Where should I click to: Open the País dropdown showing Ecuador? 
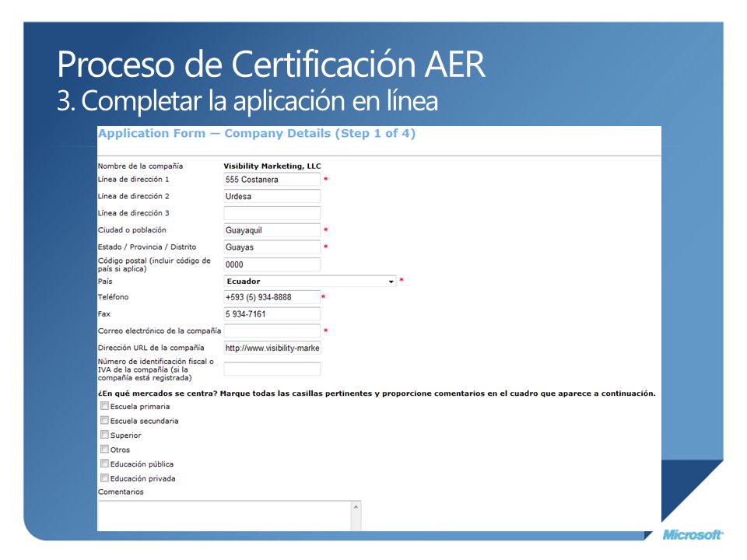point(310,282)
